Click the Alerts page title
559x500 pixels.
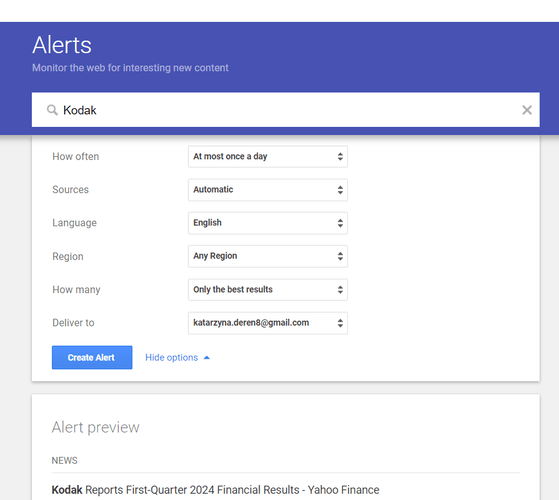[x=62, y=45]
